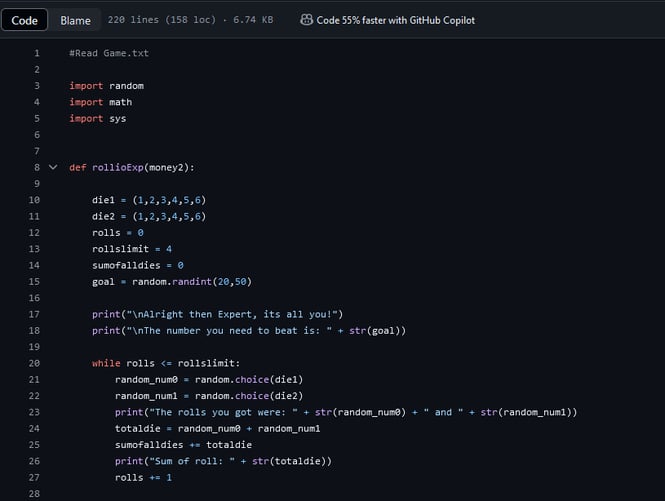The width and height of the screenshot is (665, 501).
Task: Select line number 27
Action: [x=34, y=478]
